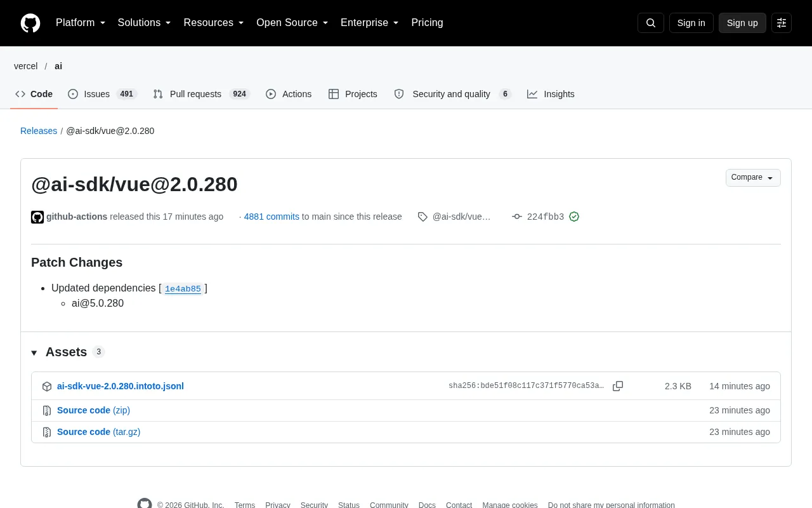The image size is (812, 508).
Task: Download ai-sdk-vue-2.0.280.intoto.jsonl asset
Action: pos(121,386)
